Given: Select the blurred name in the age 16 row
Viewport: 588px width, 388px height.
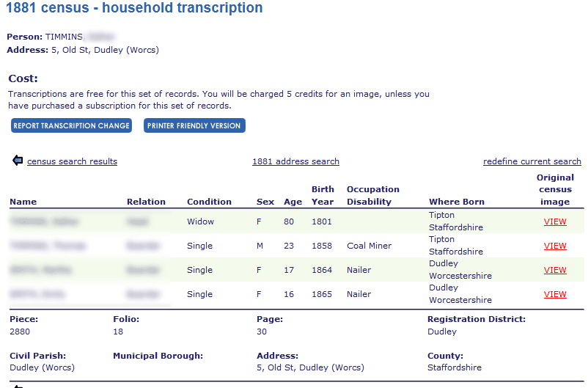Looking at the screenshot, I should click(38, 294).
